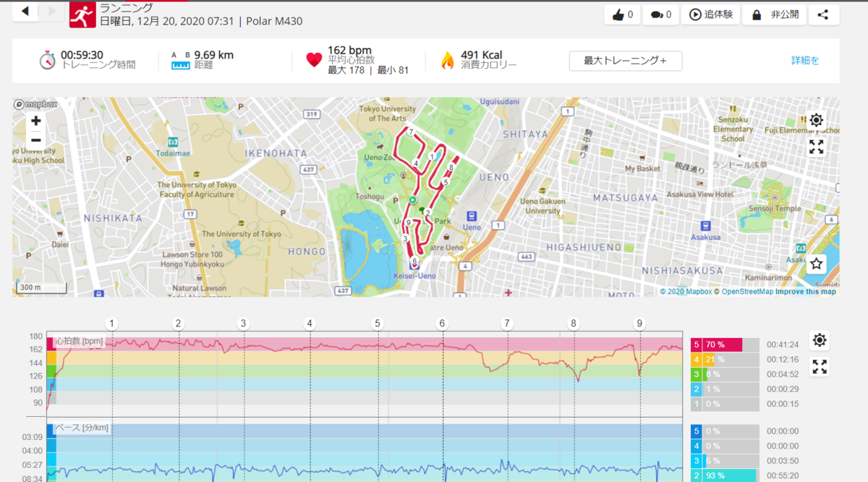Click heart rate zone 3 green bar
Screen dimensions: 868x482
pos(725,375)
